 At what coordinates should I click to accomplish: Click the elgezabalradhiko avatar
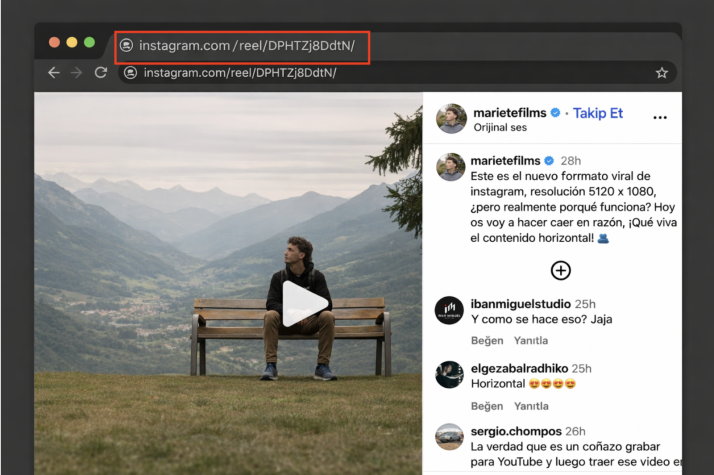(x=449, y=374)
